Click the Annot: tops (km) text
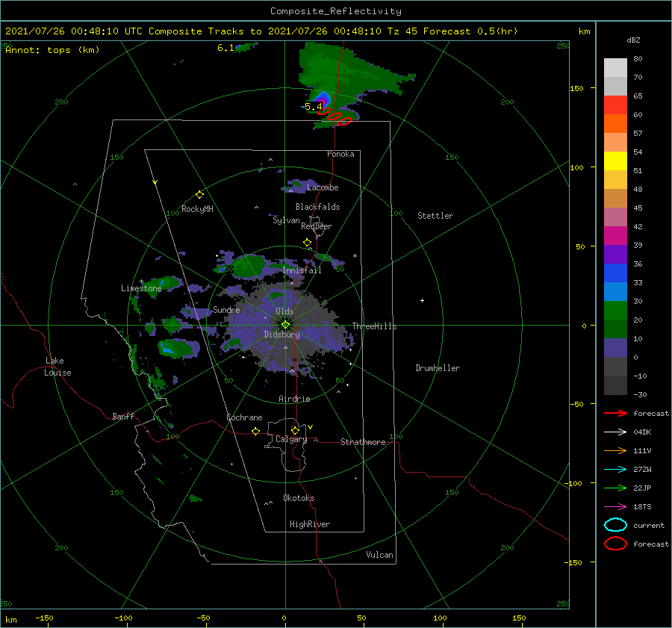The width and height of the screenshot is (672, 628). coord(52,50)
